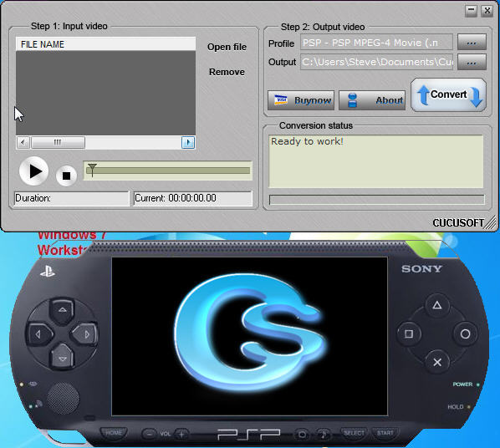This screenshot has height=448, width=500.
Task: Click the PSP music note button
Action: 324,434
